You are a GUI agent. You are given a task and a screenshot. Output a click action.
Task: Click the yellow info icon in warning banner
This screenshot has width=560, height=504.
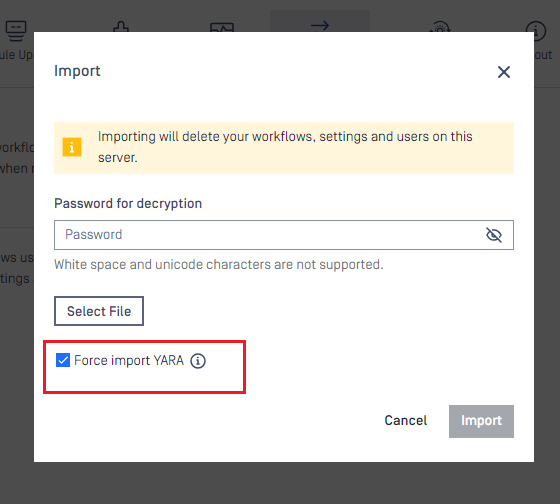[72, 147]
